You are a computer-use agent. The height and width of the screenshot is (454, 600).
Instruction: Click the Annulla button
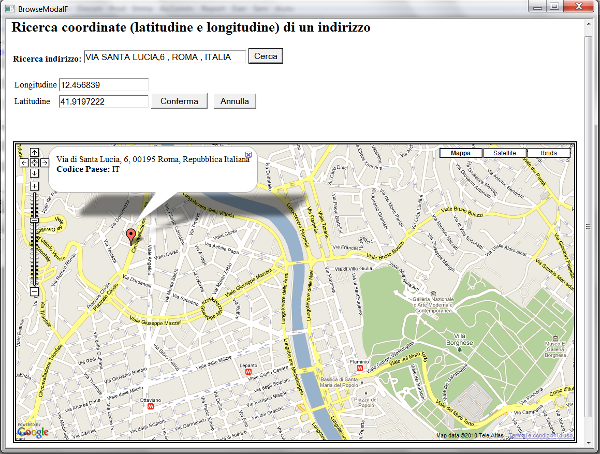[235, 101]
